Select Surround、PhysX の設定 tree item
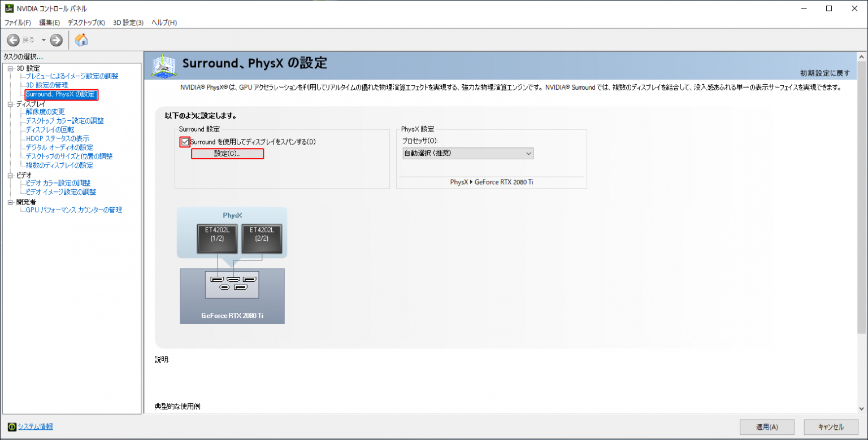The image size is (868, 440). coord(61,95)
